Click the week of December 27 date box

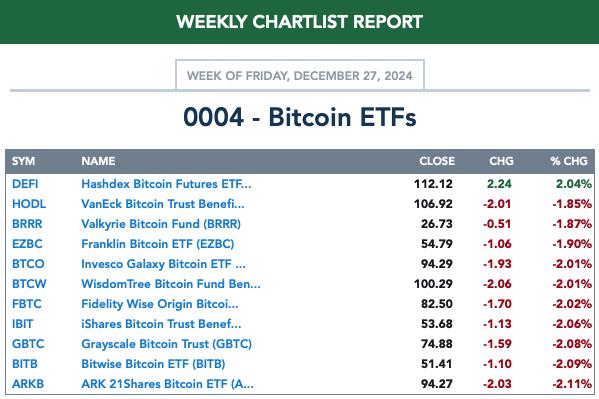(x=300, y=75)
